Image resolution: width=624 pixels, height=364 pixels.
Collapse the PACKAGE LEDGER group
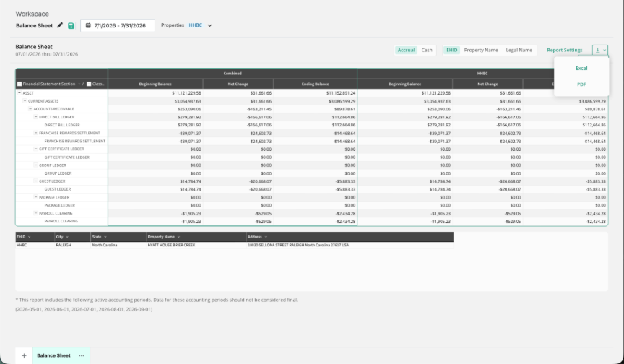coord(35,197)
